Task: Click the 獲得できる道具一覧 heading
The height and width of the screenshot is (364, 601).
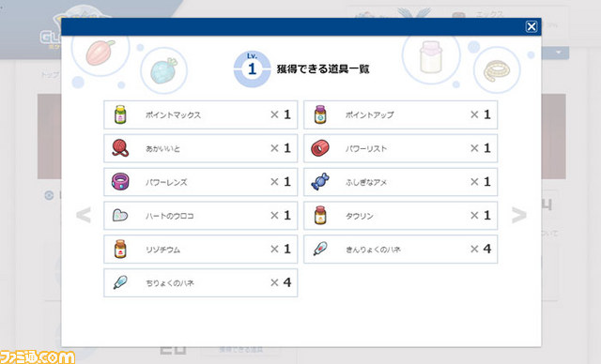Action: [323, 68]
